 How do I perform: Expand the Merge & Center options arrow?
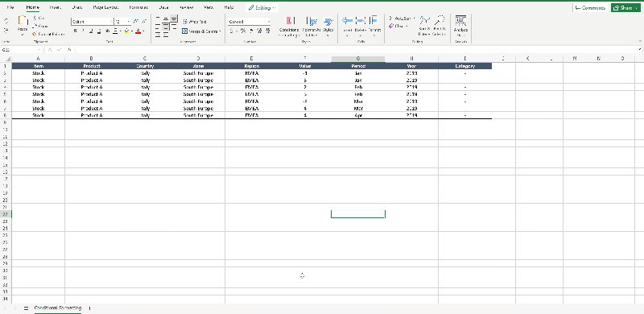tap(220, 31)
